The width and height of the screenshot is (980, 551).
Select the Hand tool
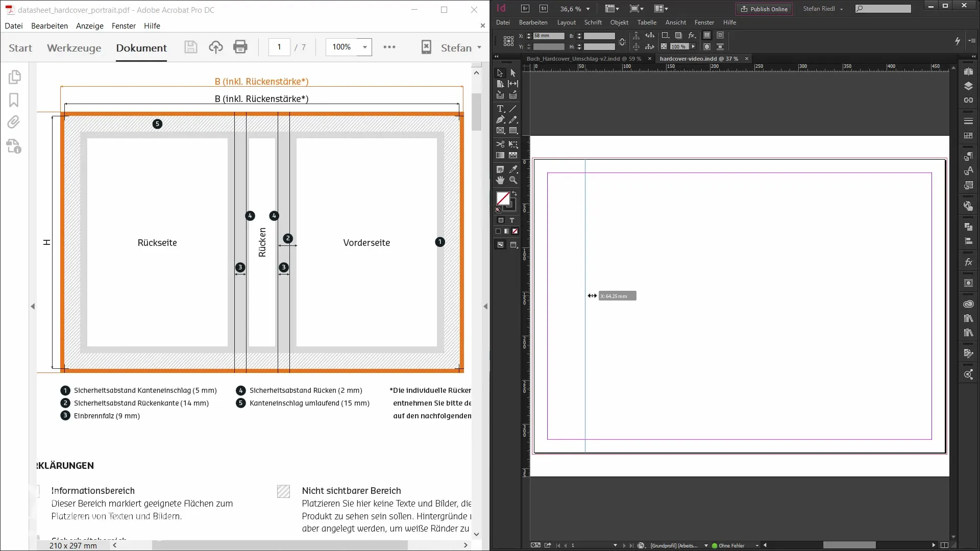[x=500, y=180]
